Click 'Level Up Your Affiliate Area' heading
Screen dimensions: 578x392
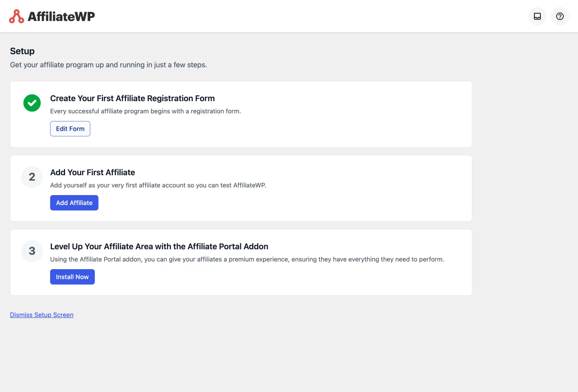(x=159, y=246)
